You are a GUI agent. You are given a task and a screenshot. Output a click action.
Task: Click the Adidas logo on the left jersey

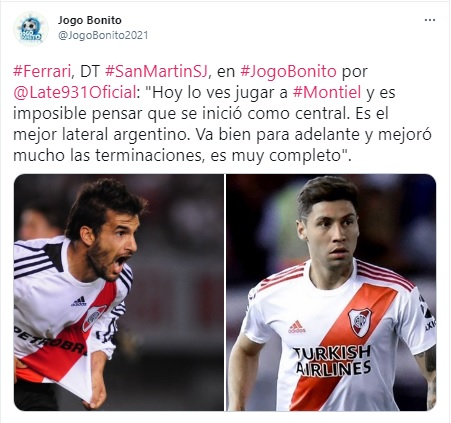click(x=79, y=301)
